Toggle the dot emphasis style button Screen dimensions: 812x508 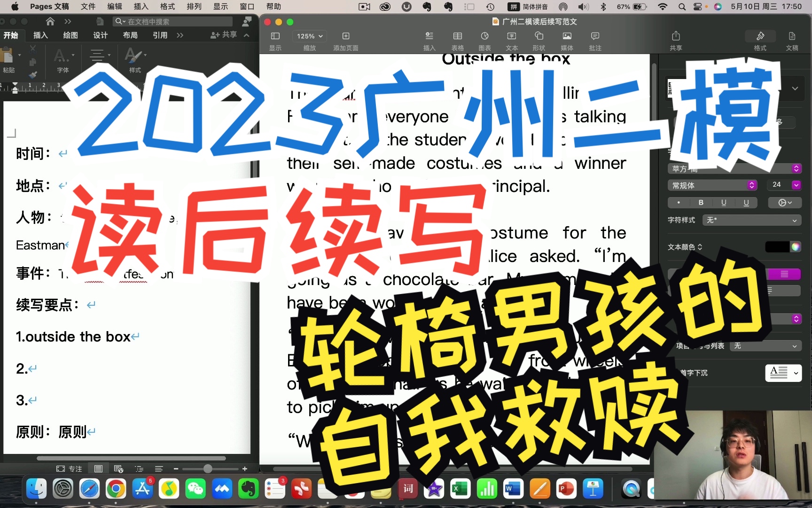[679, 202]
